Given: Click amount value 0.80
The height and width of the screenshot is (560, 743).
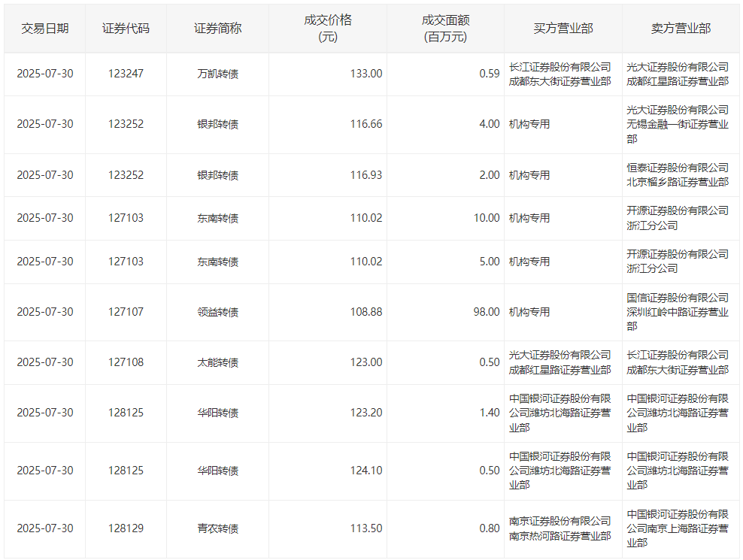Looking at the screenshot, I should (489, 528).
